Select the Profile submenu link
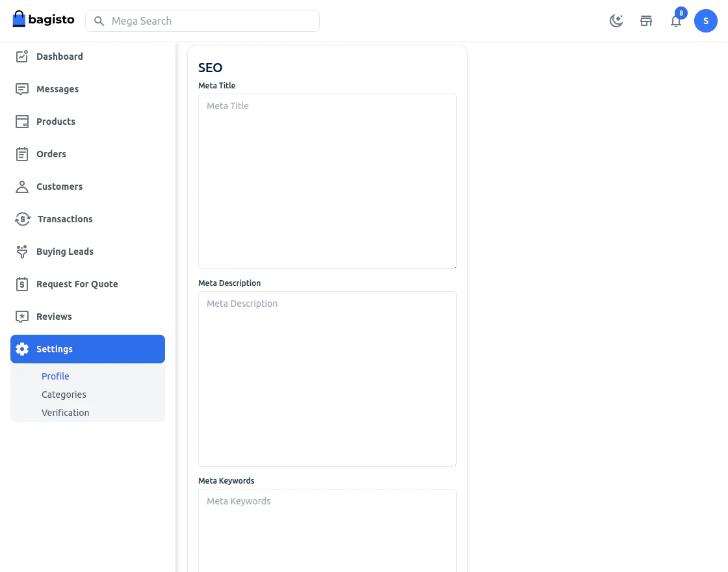The image size is (728, 572). pyautogui.click(x=55, y=376)
